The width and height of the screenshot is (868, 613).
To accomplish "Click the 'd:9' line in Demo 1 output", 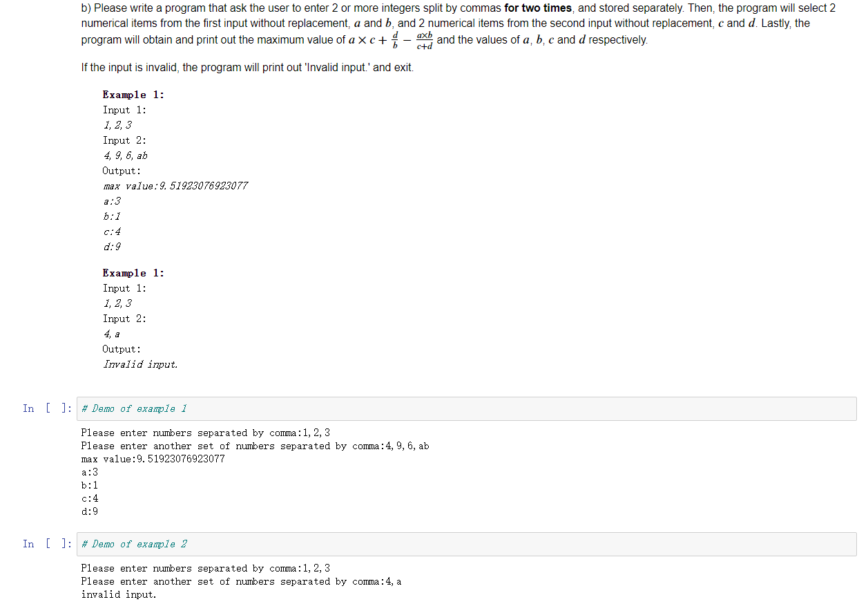I will [x=89, y=511].
